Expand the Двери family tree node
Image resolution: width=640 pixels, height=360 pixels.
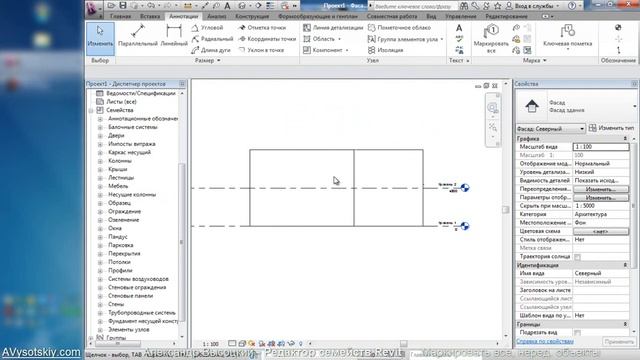pyautogui.click(x=100, y=136)
